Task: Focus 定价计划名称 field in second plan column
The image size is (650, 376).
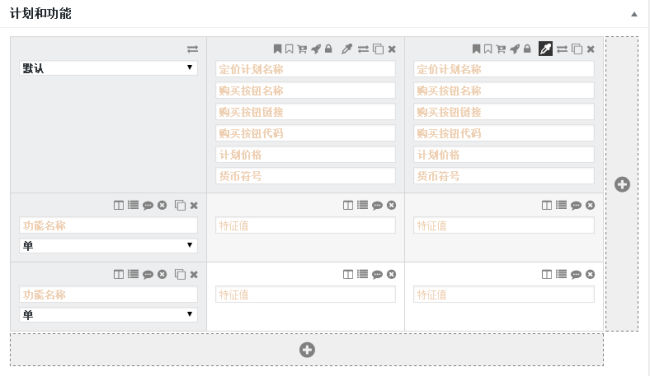Action: point(504,69)
